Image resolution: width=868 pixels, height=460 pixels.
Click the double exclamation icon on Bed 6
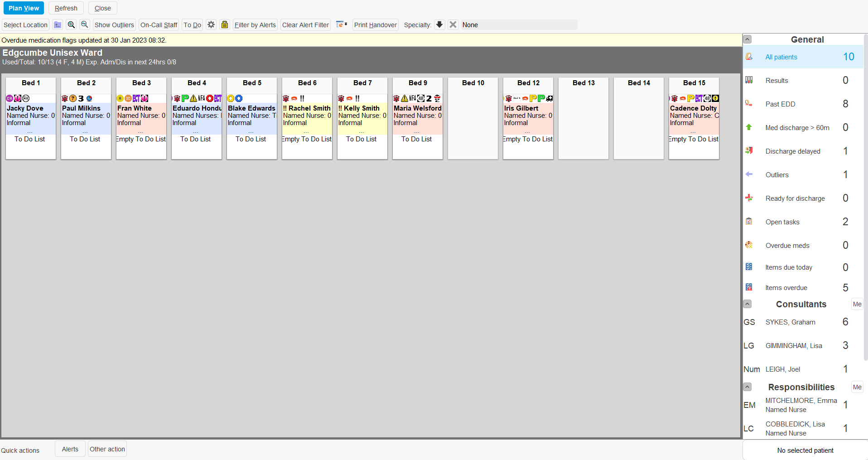[302, 98]
